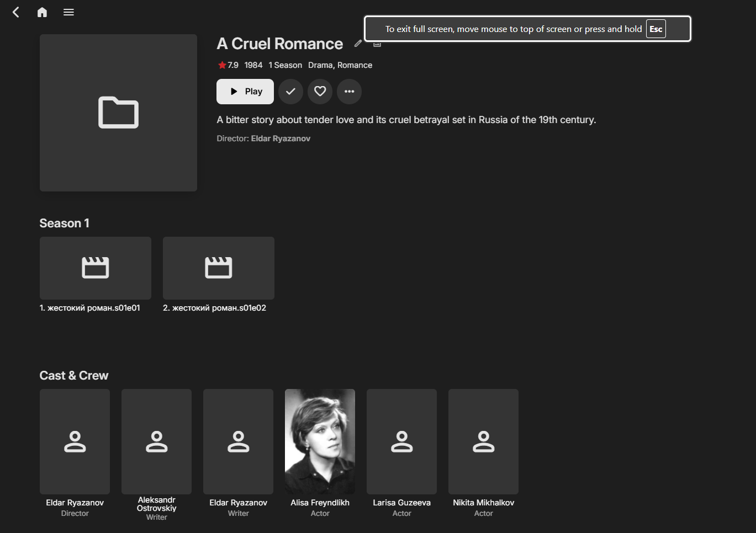Click the image editor icon beside title
The width and height of the screenshot is (756, 533).
377,44
